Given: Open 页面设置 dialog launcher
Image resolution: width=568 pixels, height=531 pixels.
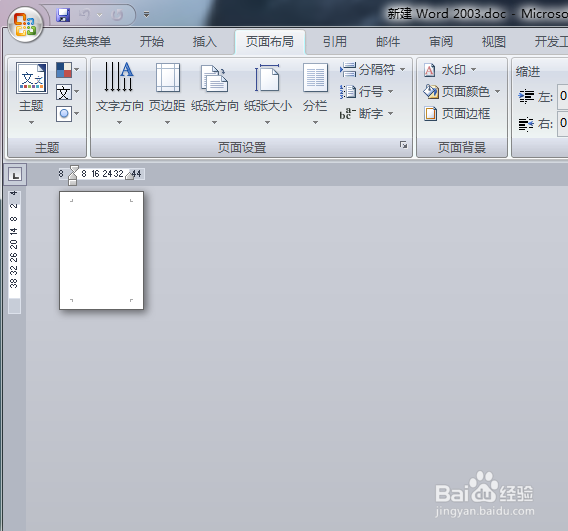Looking at the screenshot, I should 403,145.
